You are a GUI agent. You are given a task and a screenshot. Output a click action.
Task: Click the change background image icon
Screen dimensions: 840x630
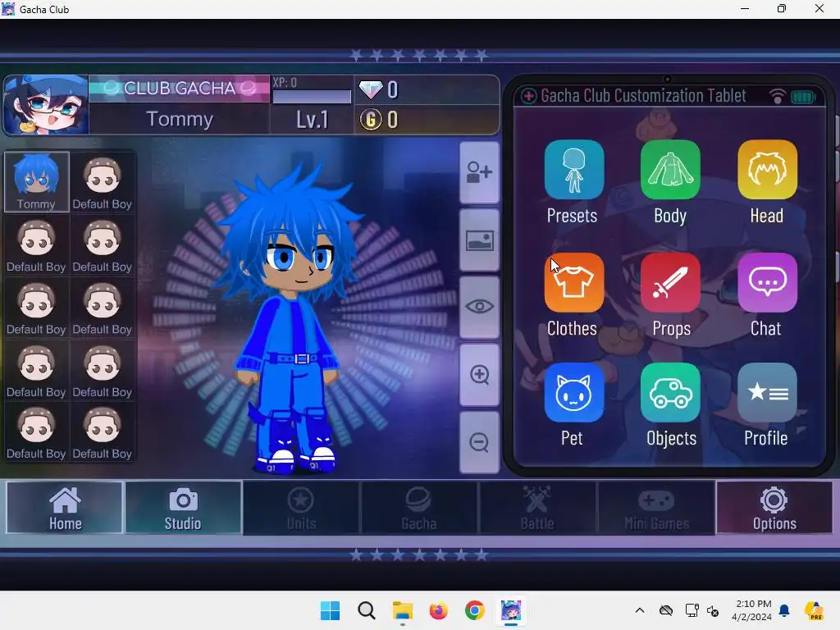(479, 240)
